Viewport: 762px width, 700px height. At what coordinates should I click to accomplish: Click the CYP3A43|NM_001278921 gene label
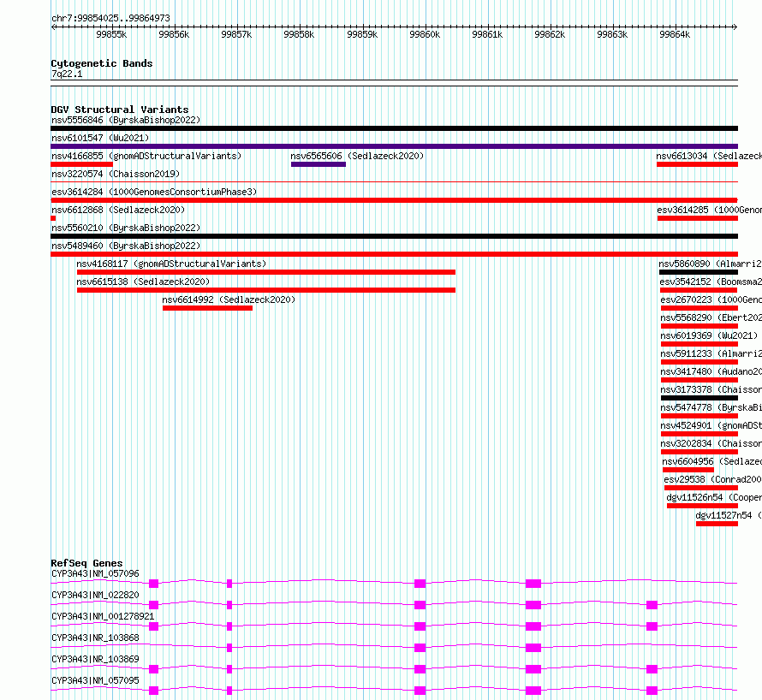pos(103,616)
